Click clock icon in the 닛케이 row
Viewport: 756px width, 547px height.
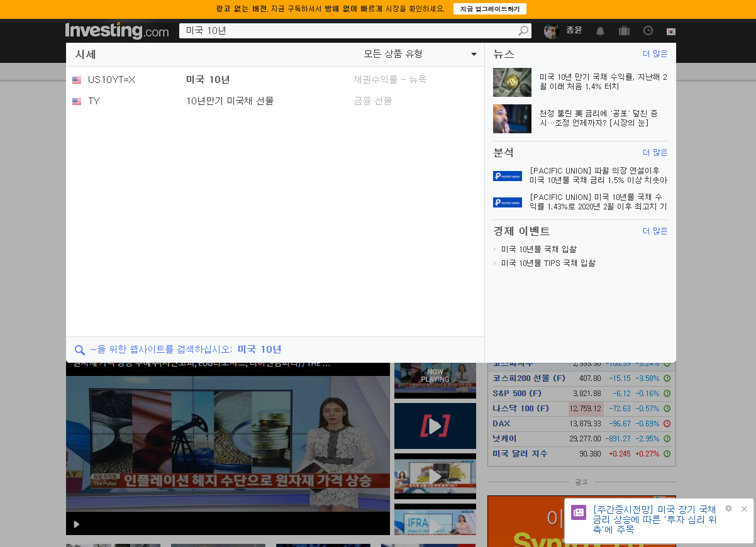(x=667, y=439)
